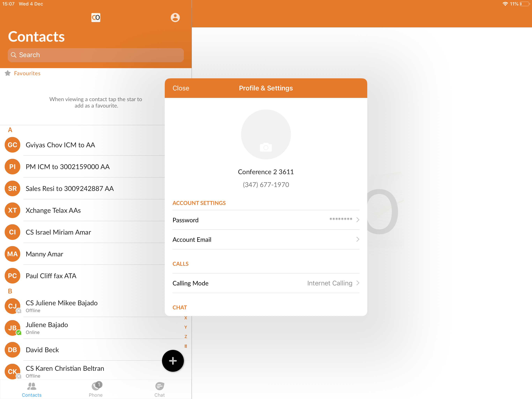Tap the profile photo placeholder circle

[x=266, y=134]
